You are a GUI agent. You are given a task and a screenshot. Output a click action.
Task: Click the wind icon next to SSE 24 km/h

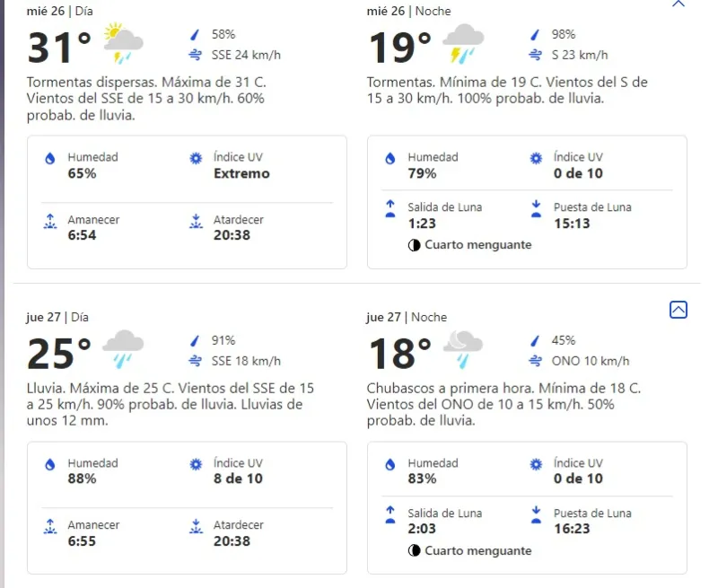(x=196, y=55)
